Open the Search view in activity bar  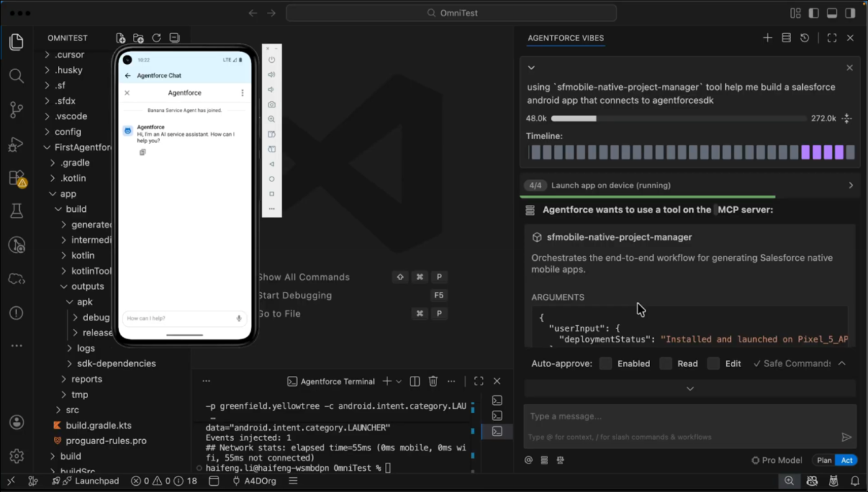pyautogui.click(x=17, y=76)
